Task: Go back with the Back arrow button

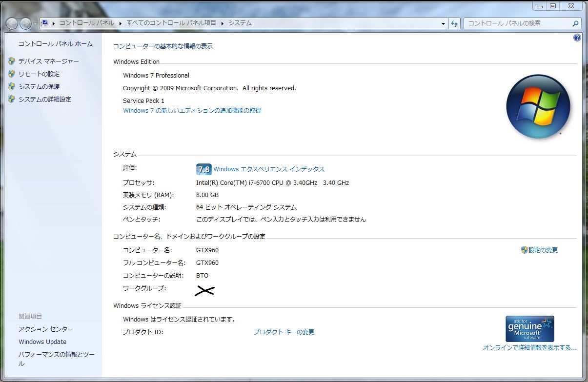Action: point(12,23)
